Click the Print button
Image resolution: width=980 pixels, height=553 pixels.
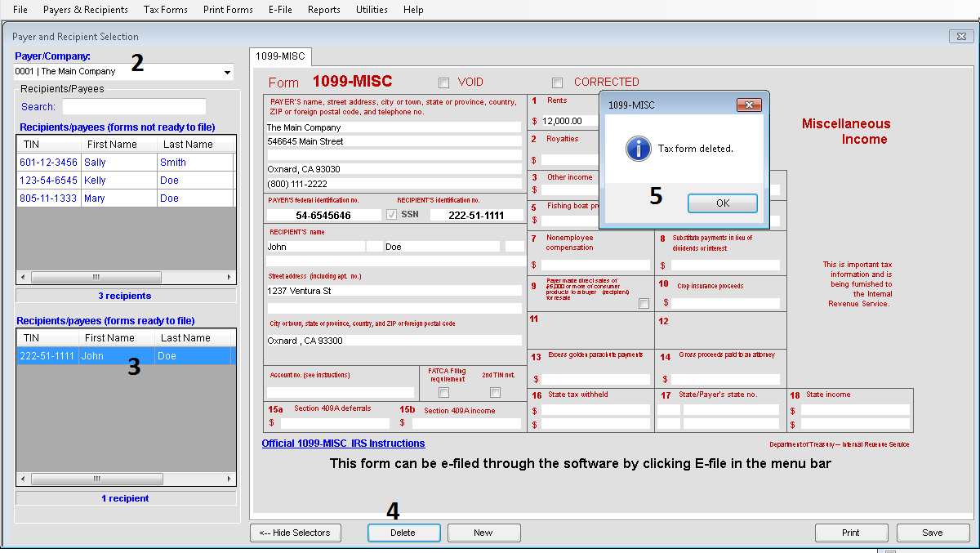(851, 533)
